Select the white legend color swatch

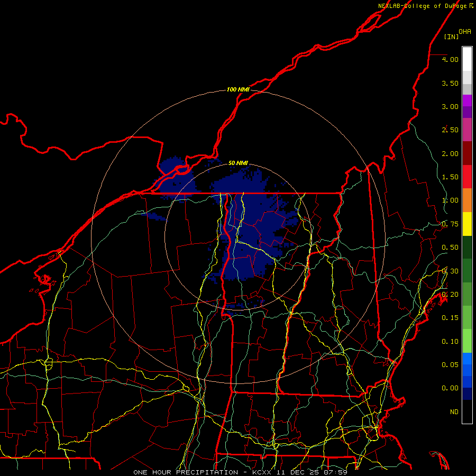pos(467,59)
